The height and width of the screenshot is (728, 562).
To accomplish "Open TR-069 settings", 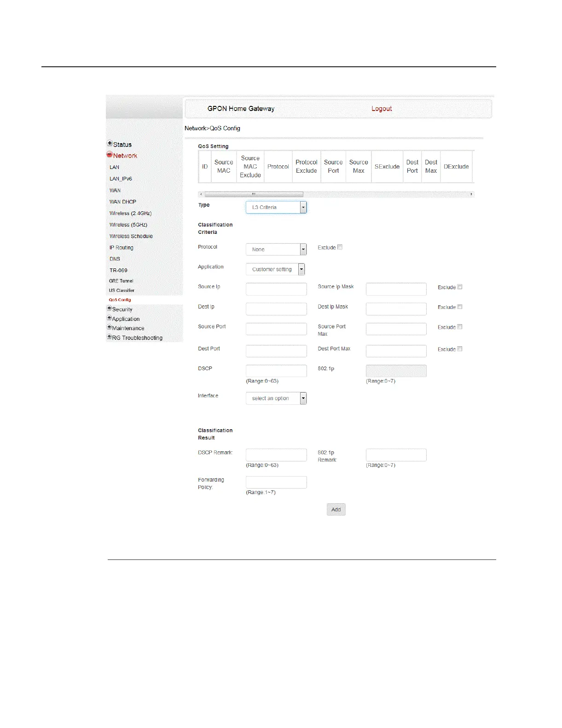I will (x=118, y=270).
